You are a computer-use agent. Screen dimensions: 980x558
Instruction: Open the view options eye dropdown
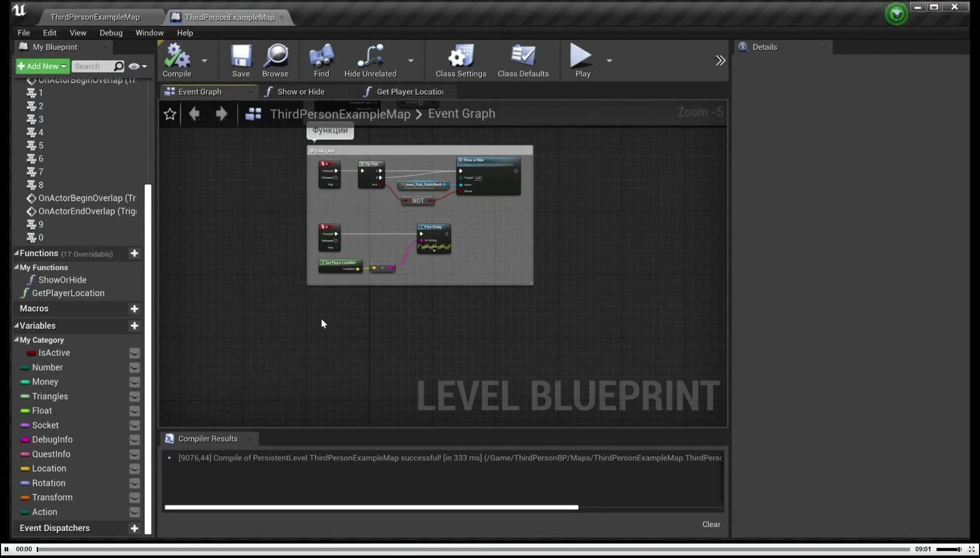click(138, 66)
